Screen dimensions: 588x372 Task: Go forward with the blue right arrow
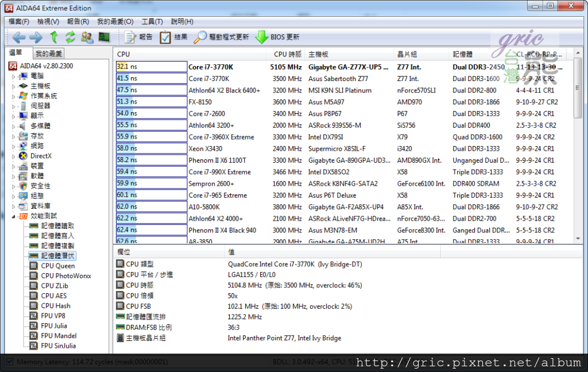[x=36, y=37]
